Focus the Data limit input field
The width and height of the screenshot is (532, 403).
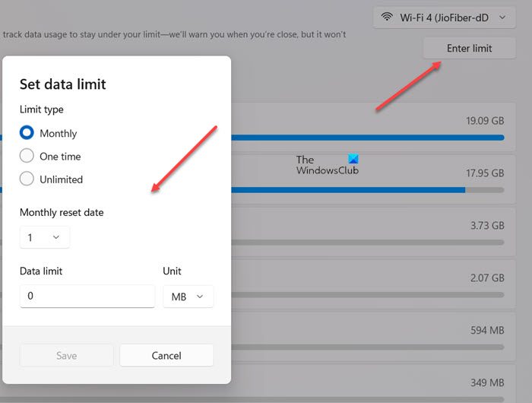pyautogui.click(x=87, y=297)
